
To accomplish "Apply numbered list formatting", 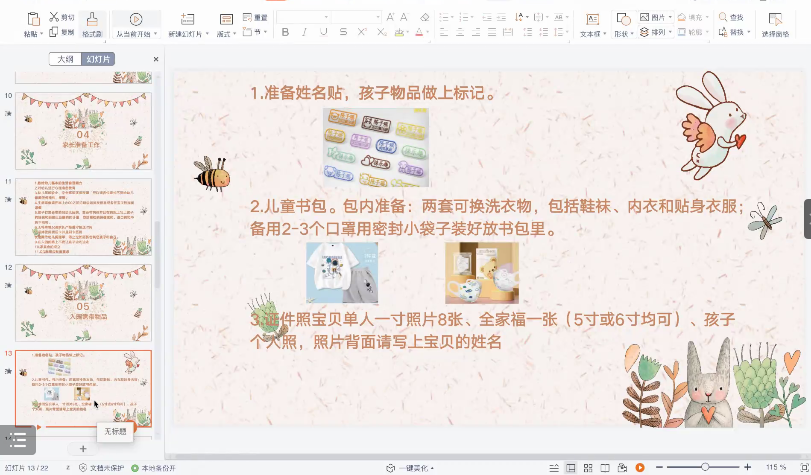I will 463,17.
